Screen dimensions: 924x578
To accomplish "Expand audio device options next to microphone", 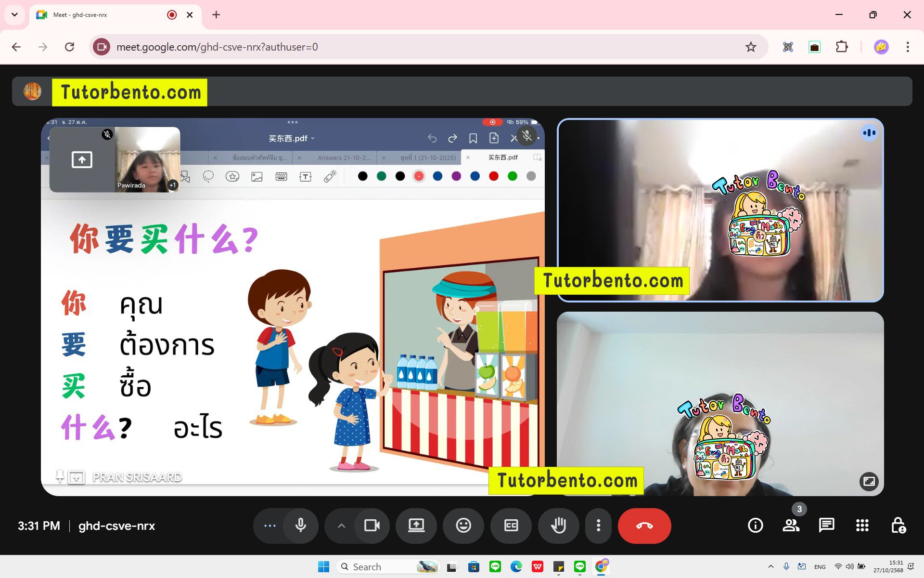I will point(341,526).
